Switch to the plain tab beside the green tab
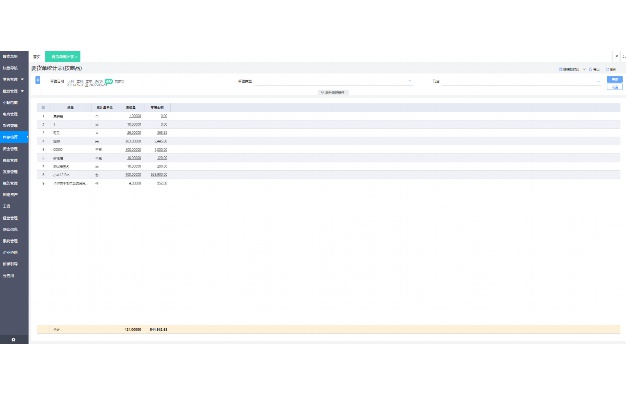Image resolution: width=626 pixels, height=395 pixels. 37,57
